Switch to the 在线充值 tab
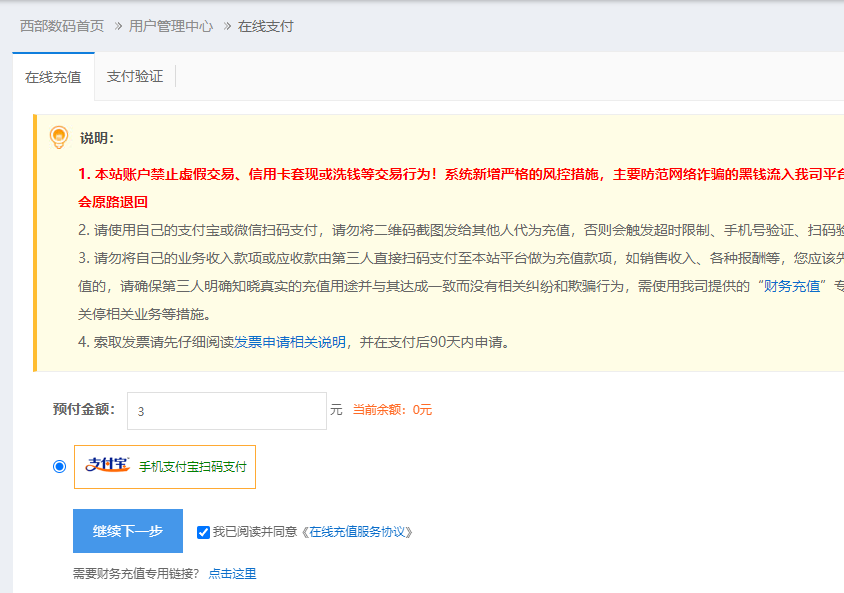The height and width of the screenshot is (593, 844). pos(53,77)
